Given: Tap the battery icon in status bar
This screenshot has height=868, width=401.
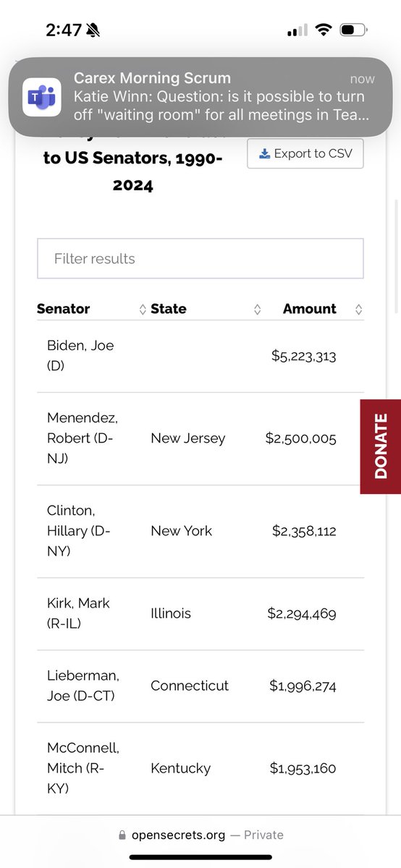Looking at the screenshot, I should [353, 30].
